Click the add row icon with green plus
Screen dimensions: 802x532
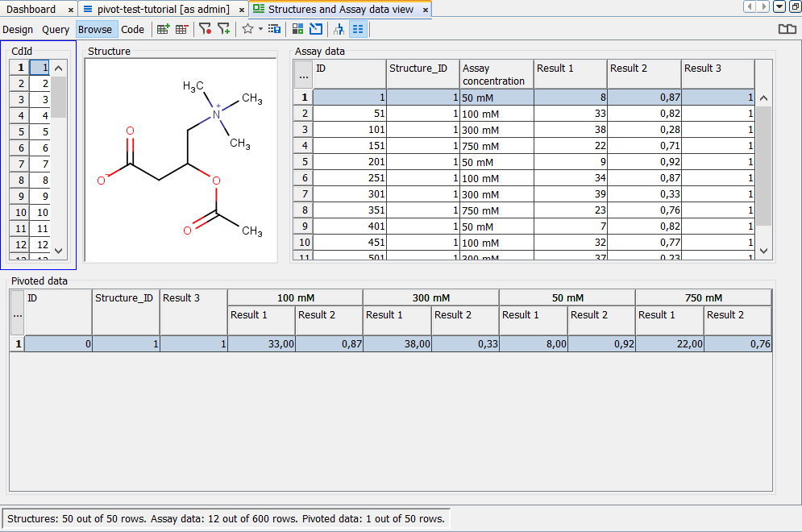(163, 29)
